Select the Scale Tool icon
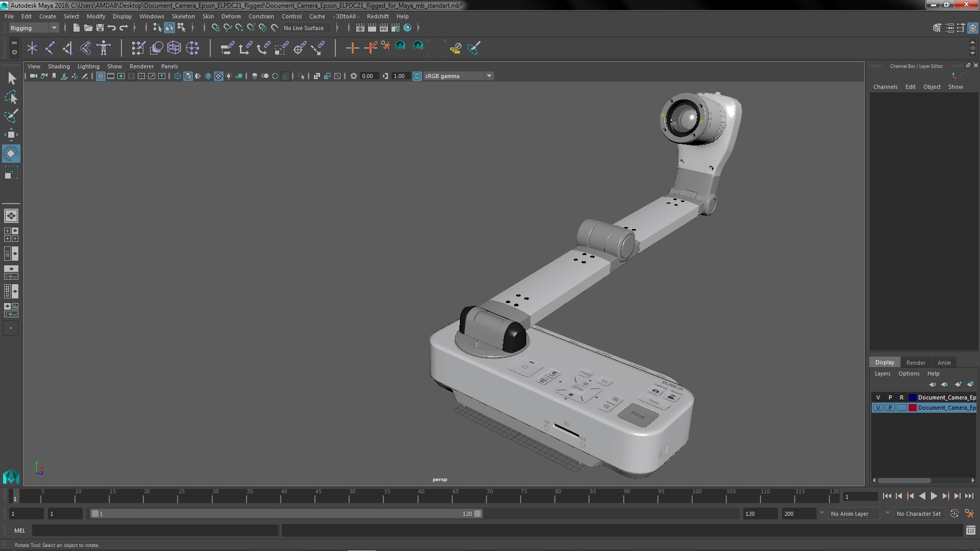980x551 pixels. (11, 175)
